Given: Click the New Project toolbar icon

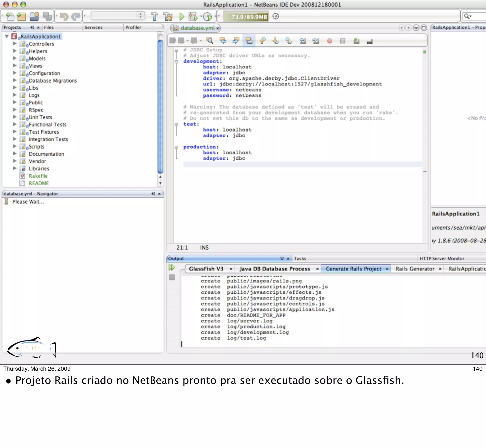Looking at the screenshot, I should (21, 17).
